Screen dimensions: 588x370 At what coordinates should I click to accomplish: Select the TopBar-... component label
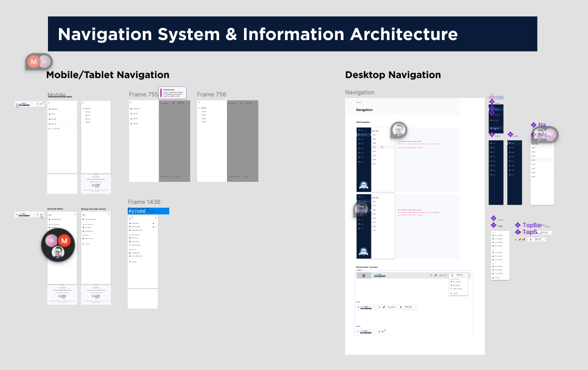(x=536, y=225)
